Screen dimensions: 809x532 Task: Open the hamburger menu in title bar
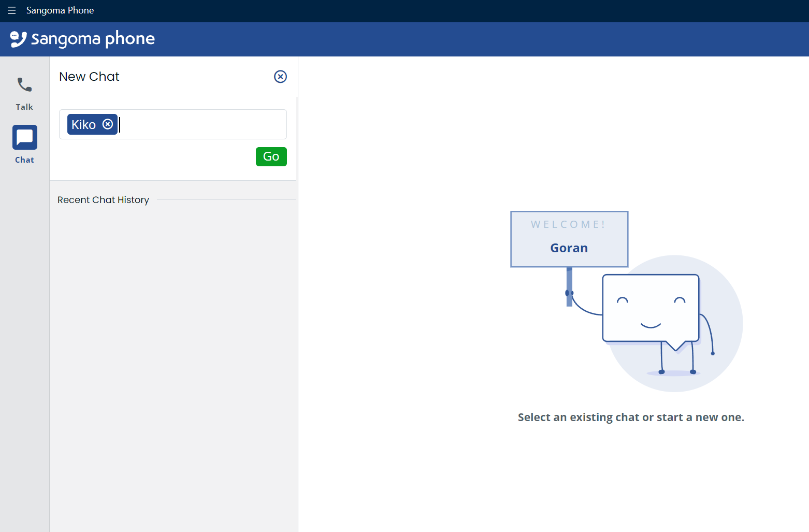pos(11,10)
